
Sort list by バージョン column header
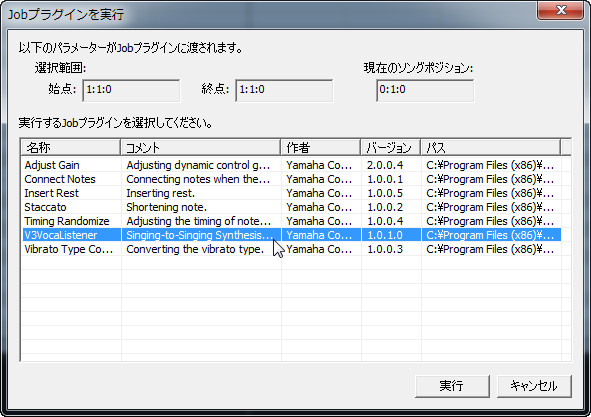391,147
